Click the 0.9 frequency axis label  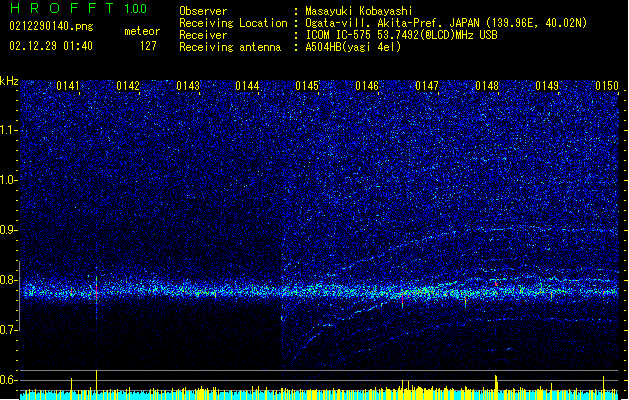click(x=9, y=230)
